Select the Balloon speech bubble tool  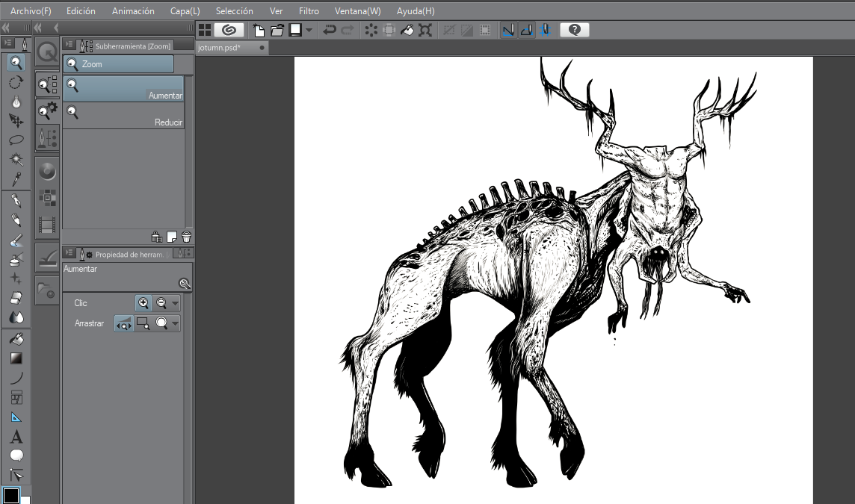coord(16,455)
